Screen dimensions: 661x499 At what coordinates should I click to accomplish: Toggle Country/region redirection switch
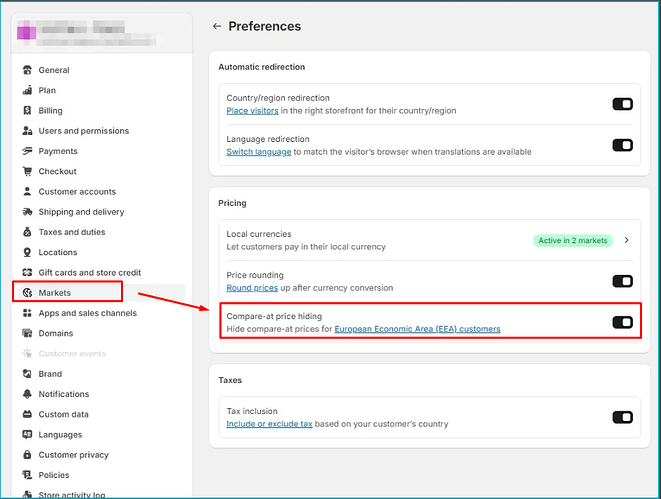(622, 103)
